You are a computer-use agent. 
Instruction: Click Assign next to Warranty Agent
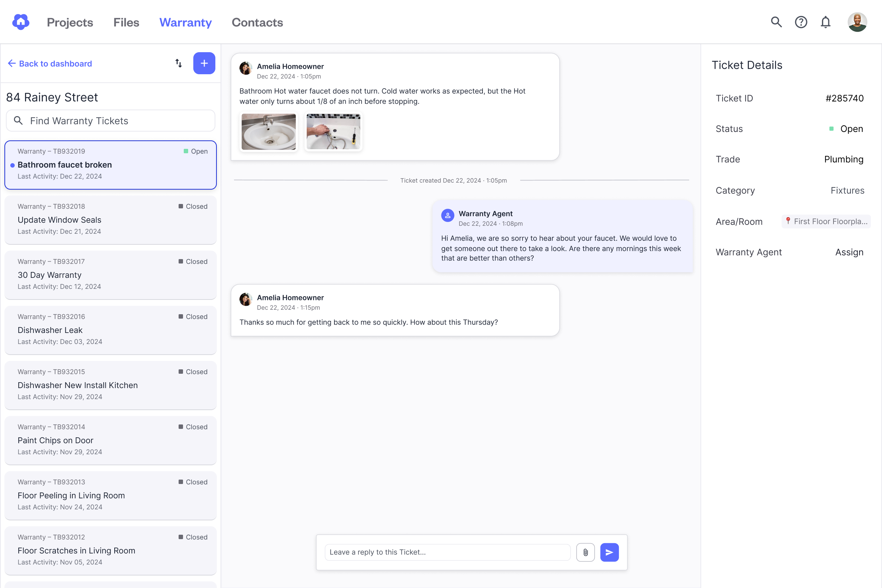point(849,252)
